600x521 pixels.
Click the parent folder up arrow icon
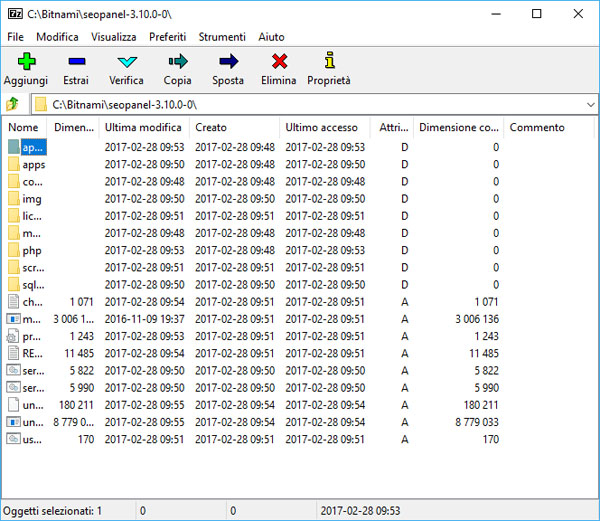pos(13,104)
